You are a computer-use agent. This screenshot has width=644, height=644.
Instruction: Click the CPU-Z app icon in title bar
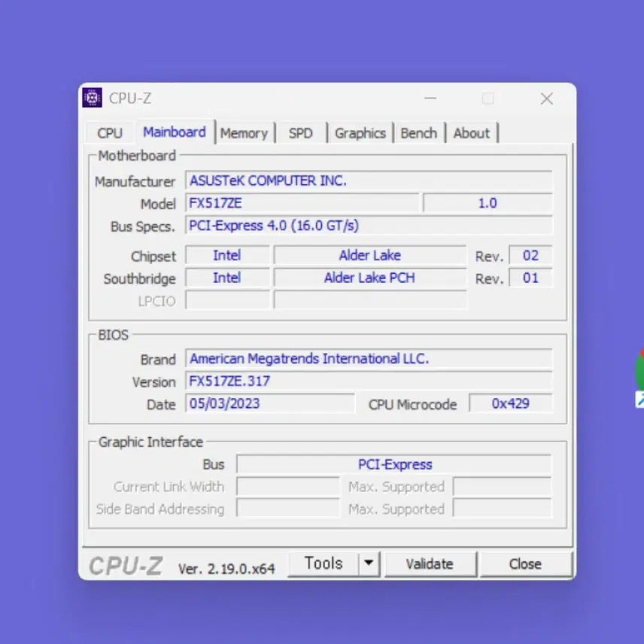(x=93, y=98)
